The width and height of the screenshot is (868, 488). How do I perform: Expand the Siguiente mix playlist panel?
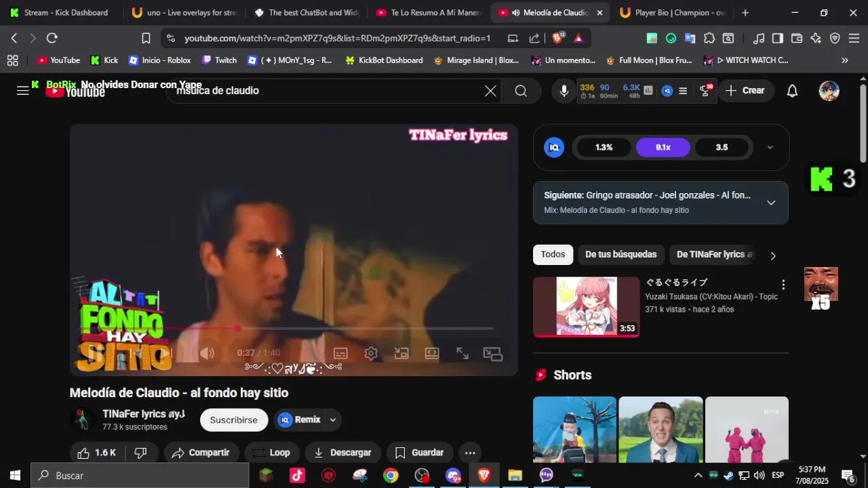[771, 203]
